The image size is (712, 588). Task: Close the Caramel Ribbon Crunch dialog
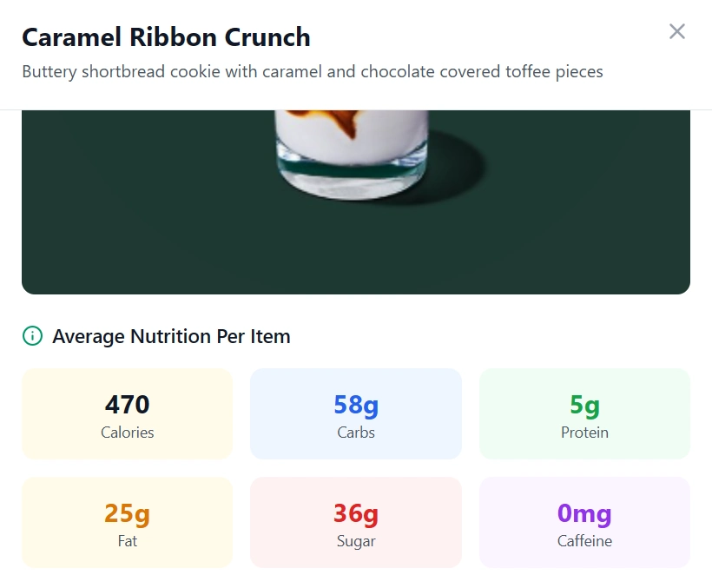click(677, 30)
